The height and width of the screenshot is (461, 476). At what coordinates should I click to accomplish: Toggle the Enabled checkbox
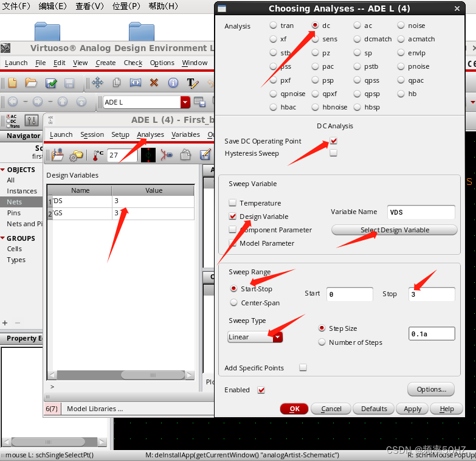261,390
